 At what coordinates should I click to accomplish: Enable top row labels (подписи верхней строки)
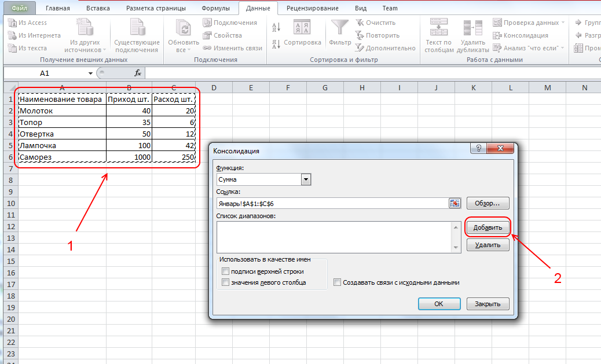(x=225, y=271)
